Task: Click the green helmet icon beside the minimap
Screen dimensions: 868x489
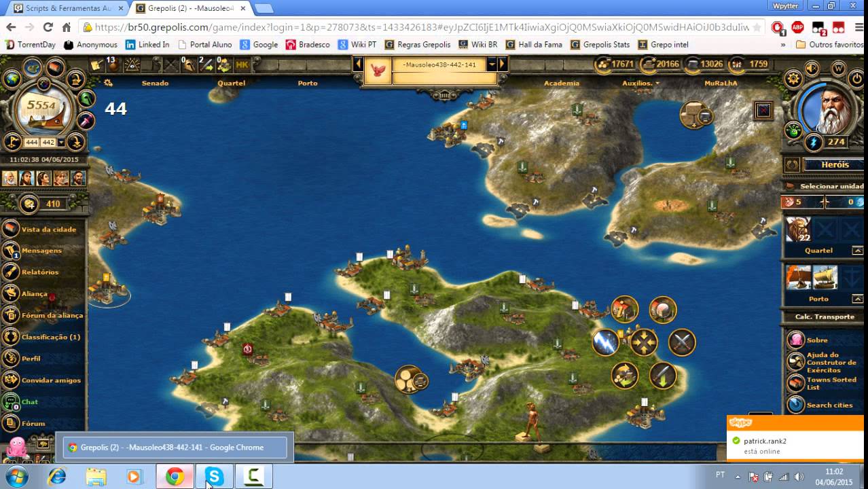Action: tap(86, 99)
